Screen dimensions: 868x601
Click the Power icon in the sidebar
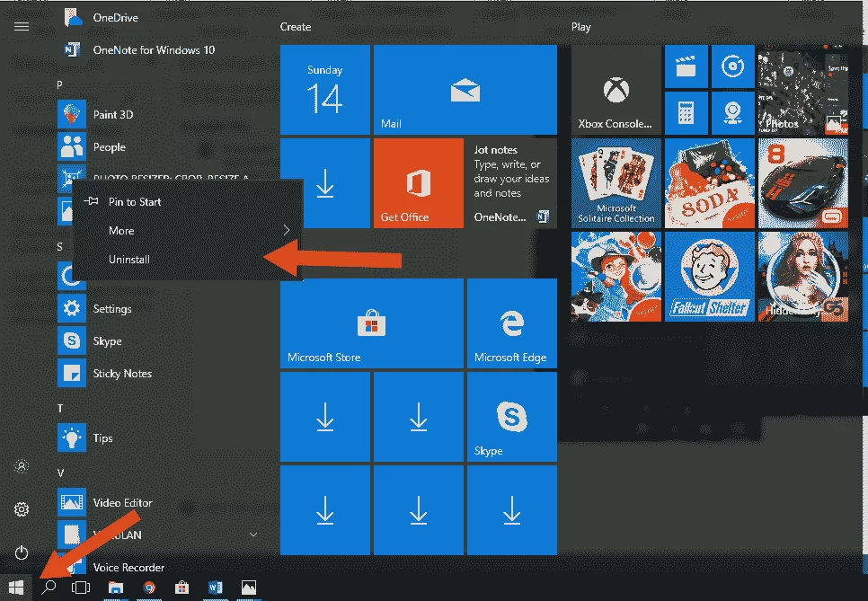(21, 552)
